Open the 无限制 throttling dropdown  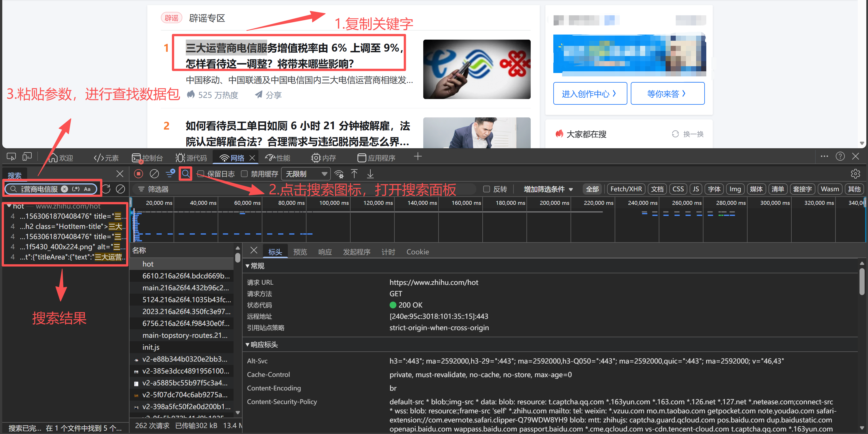[x=305, y=174]
